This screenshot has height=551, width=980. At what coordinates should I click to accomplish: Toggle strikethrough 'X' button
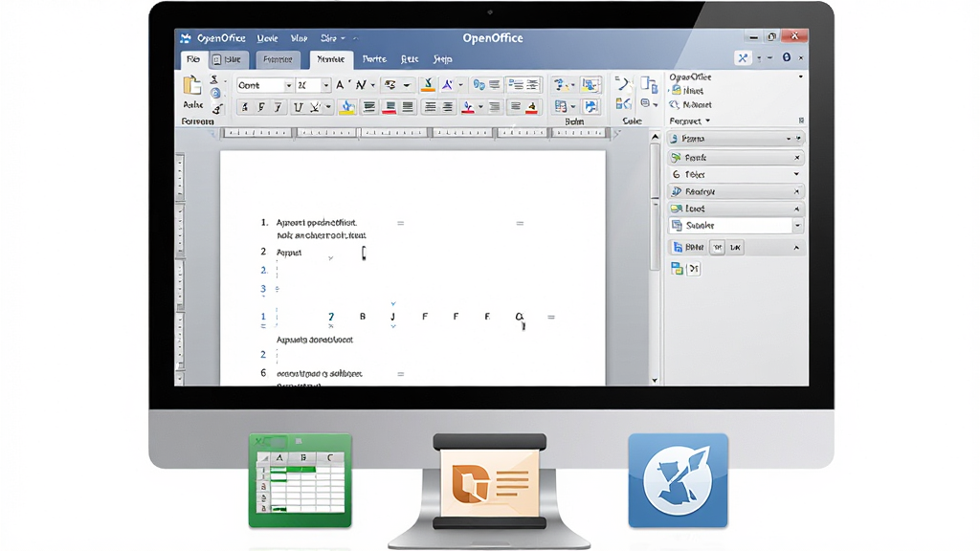point(316,107)
